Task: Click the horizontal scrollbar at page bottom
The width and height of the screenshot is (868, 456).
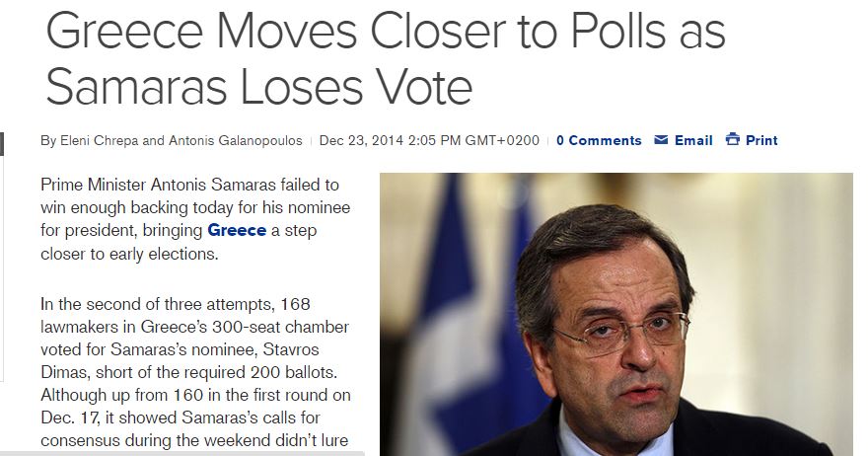Action: click(x=182, y=453)
